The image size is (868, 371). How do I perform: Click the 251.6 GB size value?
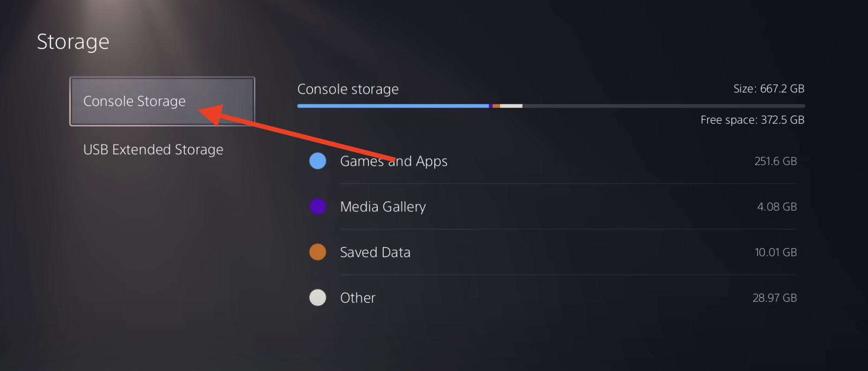775,161
